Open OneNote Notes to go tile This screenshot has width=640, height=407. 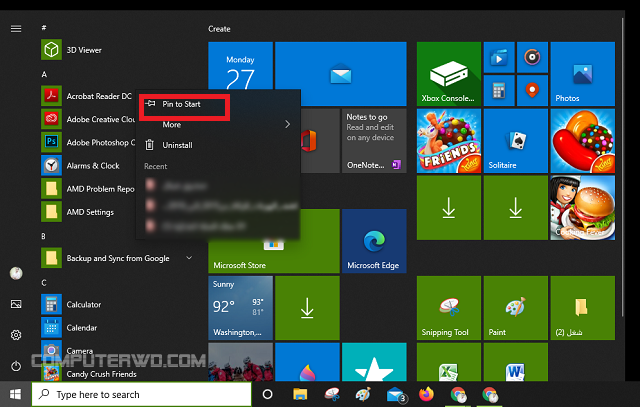(x=374, y=140)
